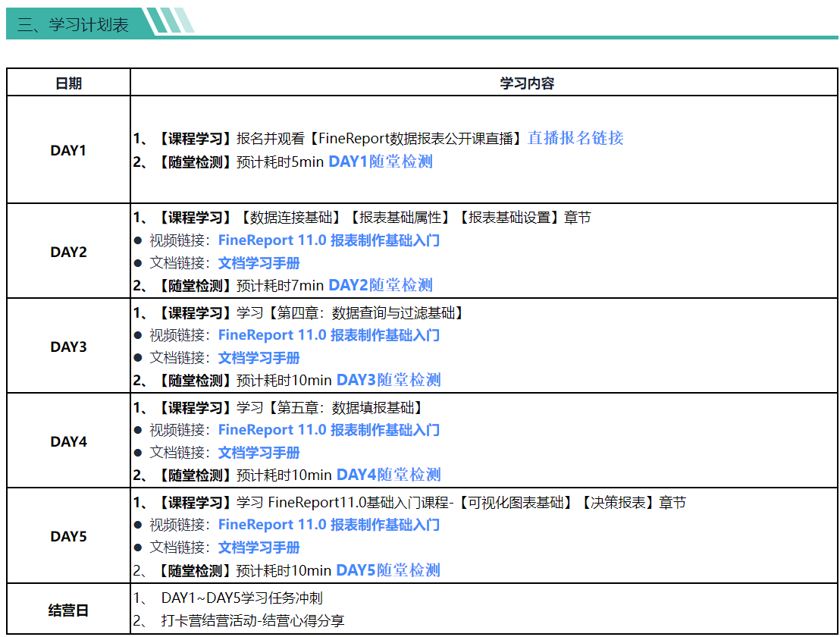
Task: Click DAY5 text 【可视化图表基础】【决策报表】章节
Action: (572, 503)
